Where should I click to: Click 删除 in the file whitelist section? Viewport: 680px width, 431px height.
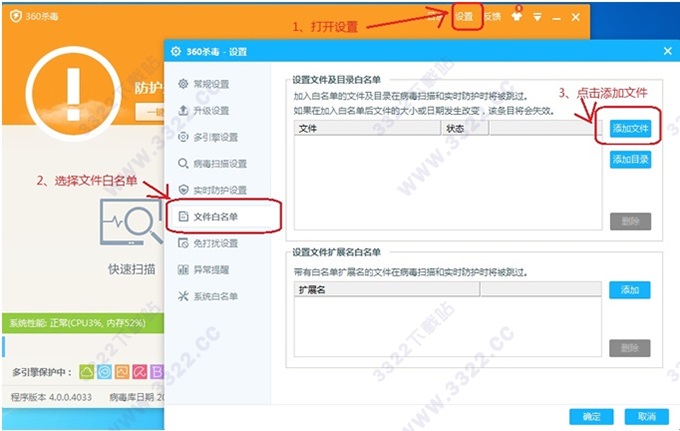(x=630, y=222)
